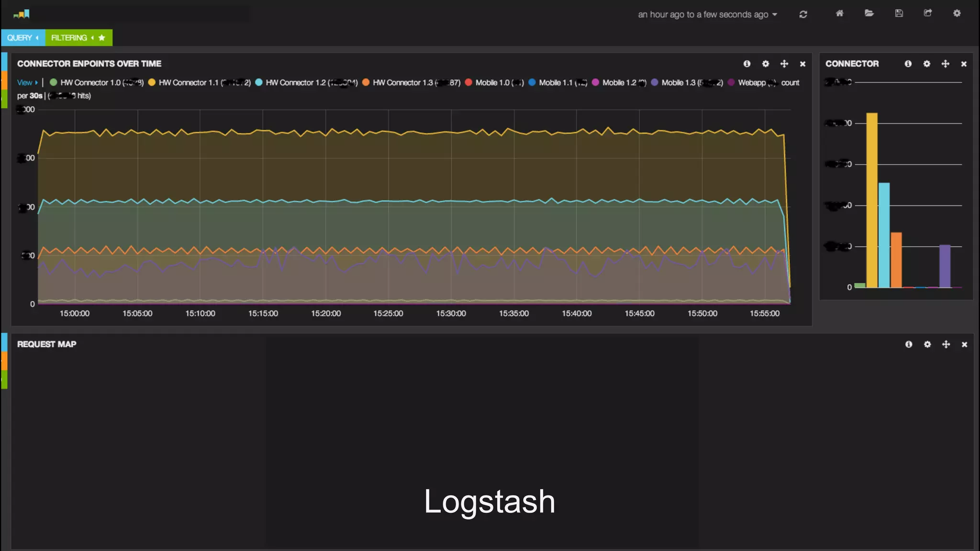Remove the Connector bar chart panel
Viewport: 980px width, 551px height.
(x=964, y=64)
